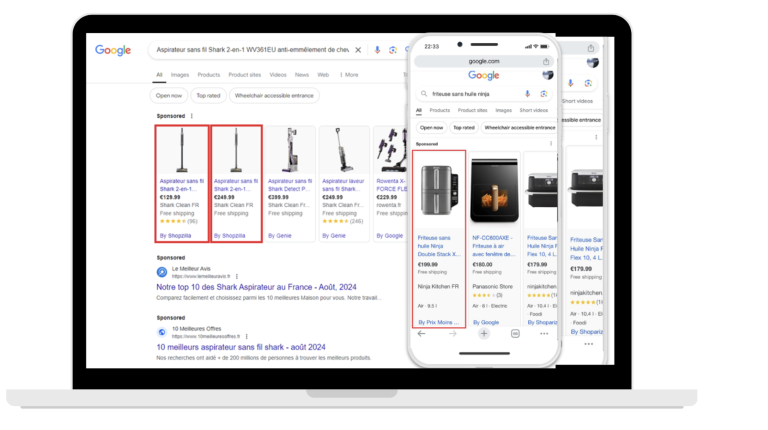The width and height of the screenshot is (768, 430).
Task: Open the phone browser bottom three-dot menu
Action: [544, 334]
